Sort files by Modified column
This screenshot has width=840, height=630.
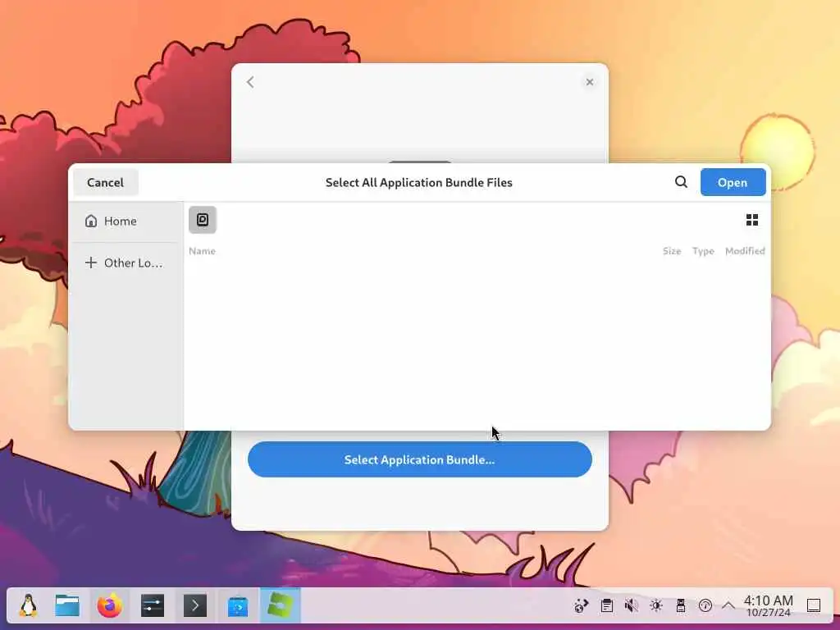(x=745, y=251)
